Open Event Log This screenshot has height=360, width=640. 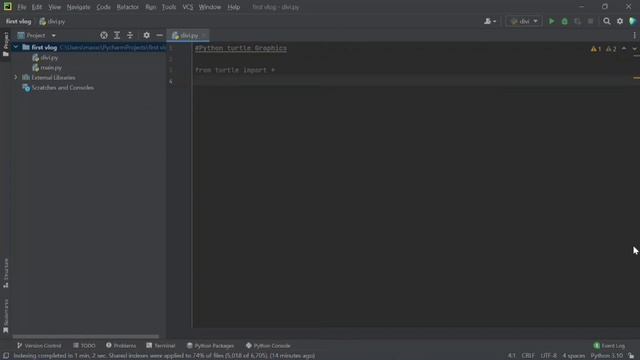point(609,345)
